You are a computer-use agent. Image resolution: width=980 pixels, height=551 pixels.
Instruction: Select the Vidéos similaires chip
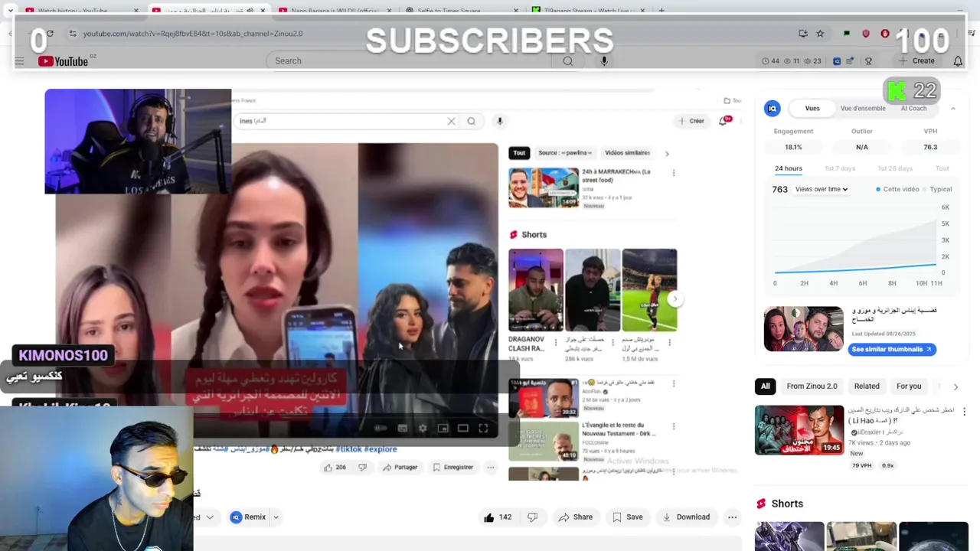[627, 153]
